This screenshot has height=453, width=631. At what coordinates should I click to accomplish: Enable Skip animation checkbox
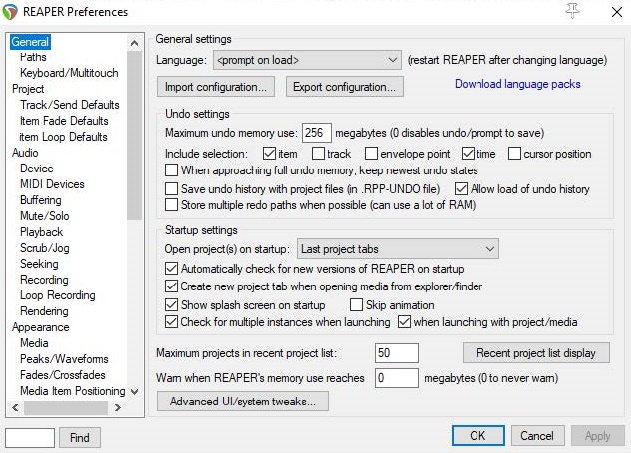coord(356,305)
